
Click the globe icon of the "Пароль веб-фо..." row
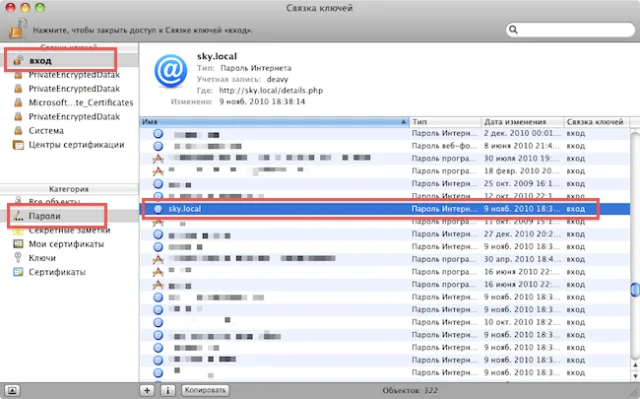(158, 146)
